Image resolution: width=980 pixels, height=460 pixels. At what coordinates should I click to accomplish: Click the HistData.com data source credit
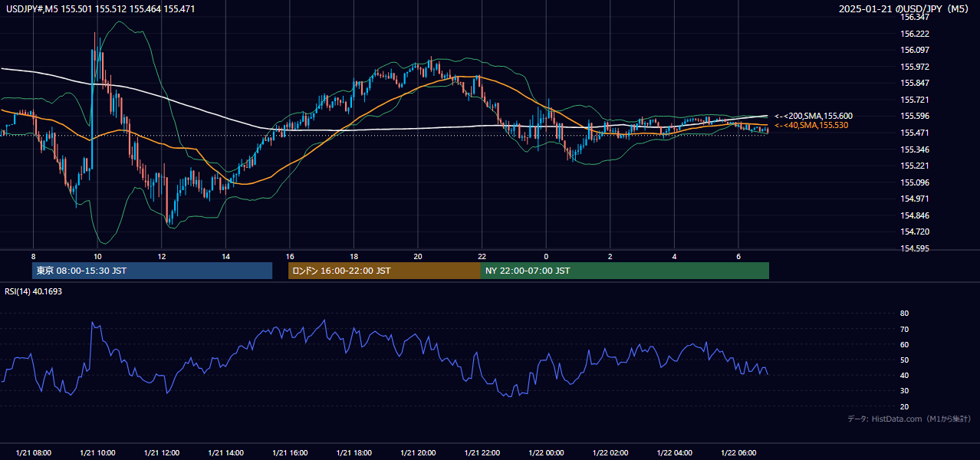[909, 419]
